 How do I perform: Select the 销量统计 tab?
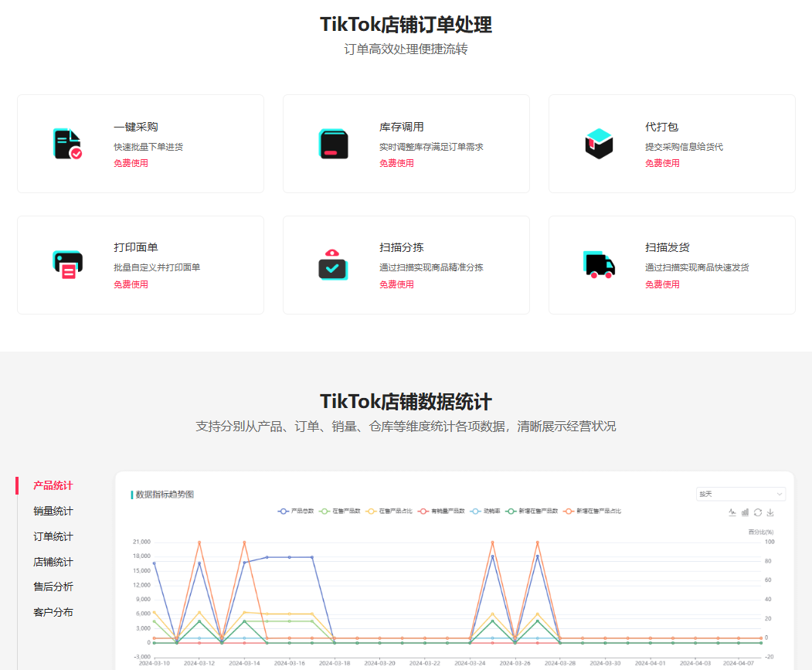(53, 512)
